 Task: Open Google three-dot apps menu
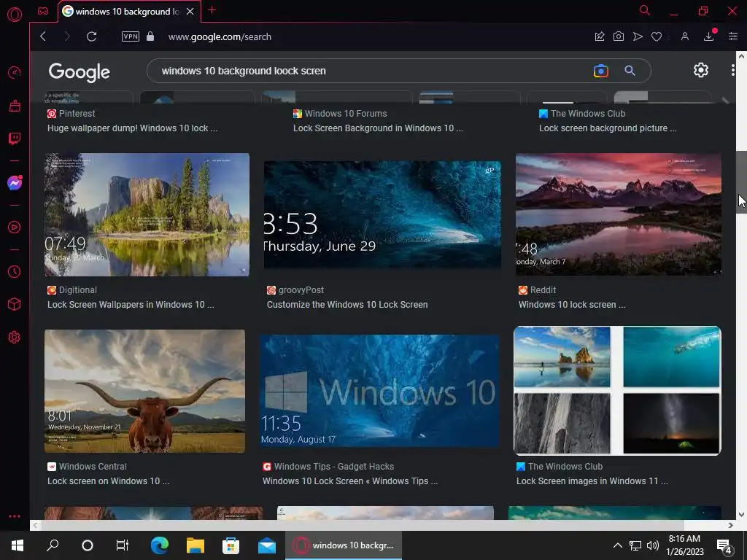[x=732, y=71]
